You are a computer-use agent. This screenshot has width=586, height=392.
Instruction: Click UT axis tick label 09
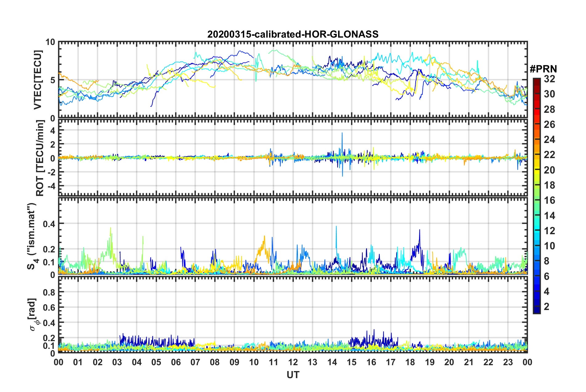click(234, 362)
